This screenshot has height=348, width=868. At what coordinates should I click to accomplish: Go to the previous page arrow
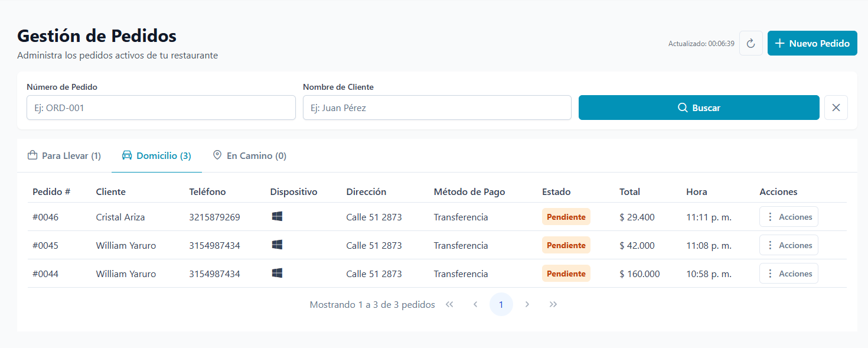point(475,304)
